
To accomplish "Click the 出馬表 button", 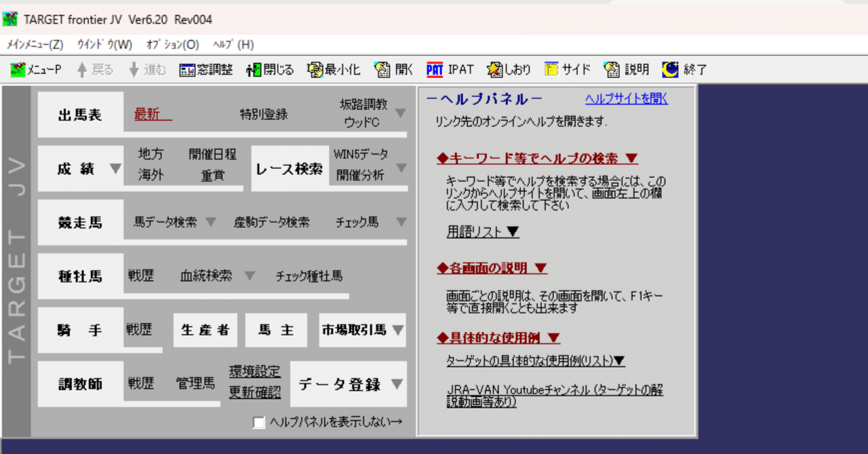I will pos(81,115).
